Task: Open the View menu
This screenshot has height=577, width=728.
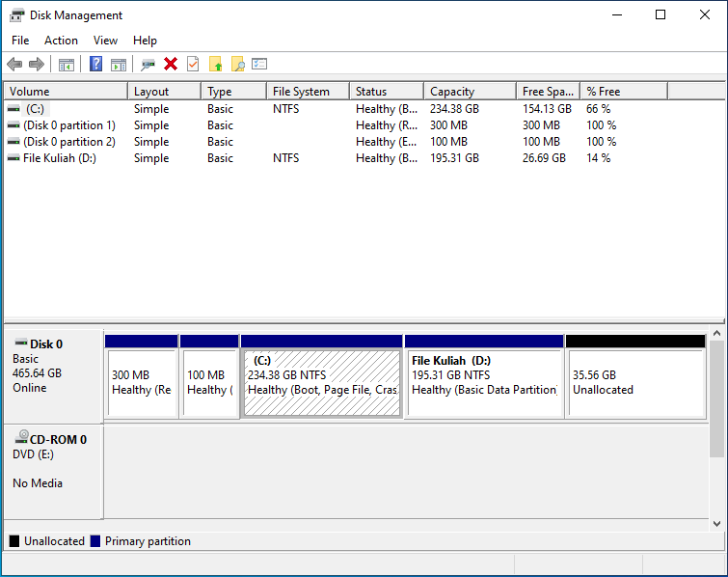Action: 105,41
